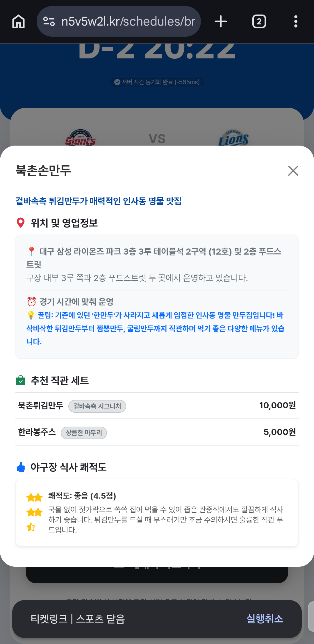Tap the lightbulb tip icon
This screenshot has width=314, height=644.
[x=31, y=315]
